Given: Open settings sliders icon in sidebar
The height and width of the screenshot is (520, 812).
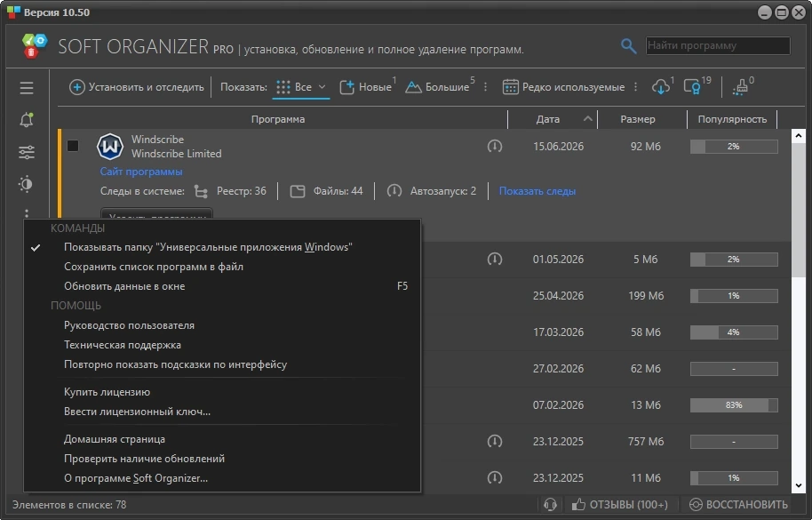Looking at the screenshot, I should click(x=27, y=152).
